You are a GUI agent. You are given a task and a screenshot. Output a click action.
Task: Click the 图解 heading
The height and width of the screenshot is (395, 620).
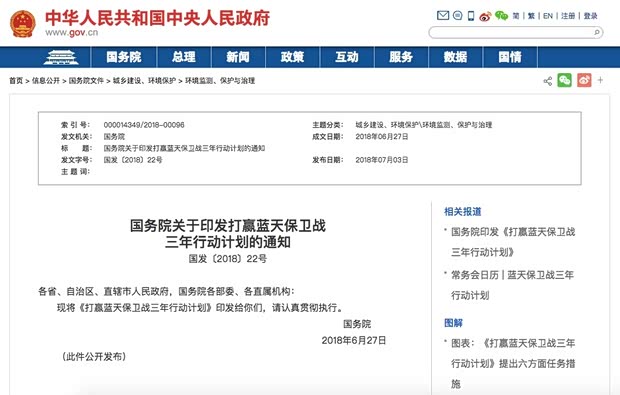(x=454, y=323)
